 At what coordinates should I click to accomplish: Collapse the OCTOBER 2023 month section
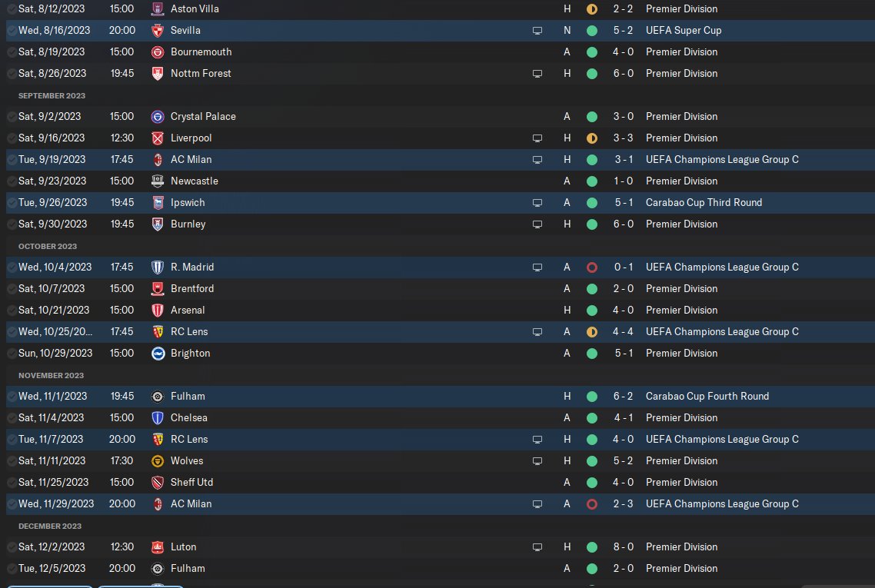pos(48,246)
